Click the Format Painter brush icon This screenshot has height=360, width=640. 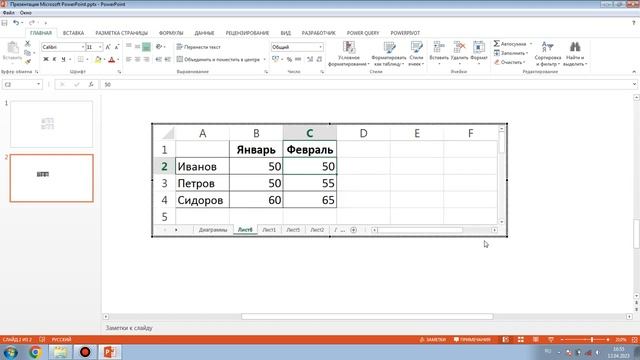coord(27,62)
